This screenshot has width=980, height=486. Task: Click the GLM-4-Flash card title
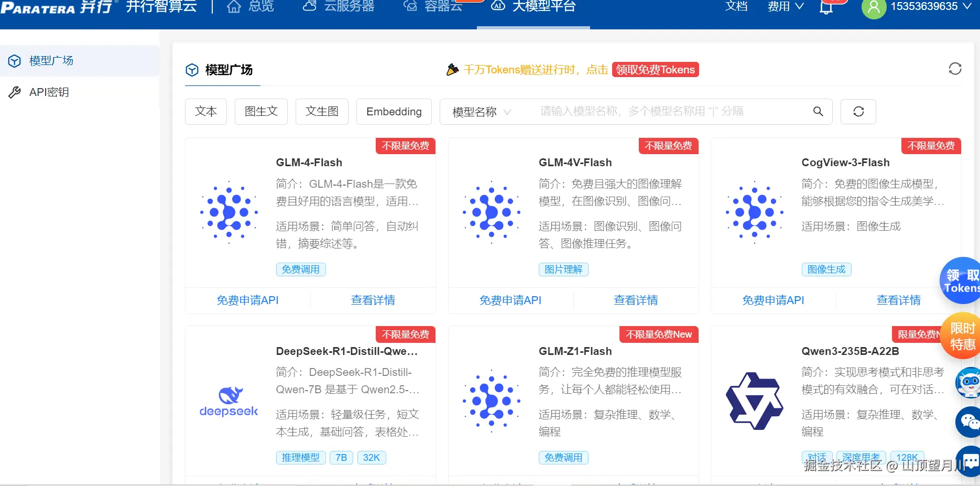(309, 163)
